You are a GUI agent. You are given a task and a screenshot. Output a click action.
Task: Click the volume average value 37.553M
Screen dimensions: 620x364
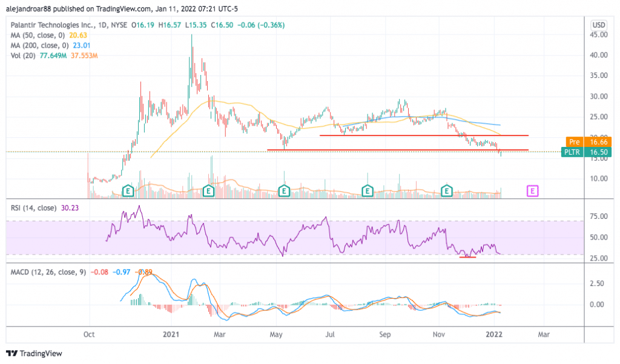84,56
